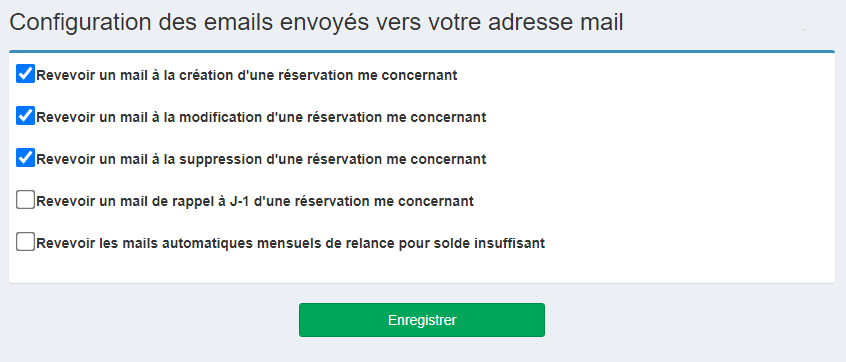
Task: Click the Configuration des emails heading
Action: click(x=316, y=23)
